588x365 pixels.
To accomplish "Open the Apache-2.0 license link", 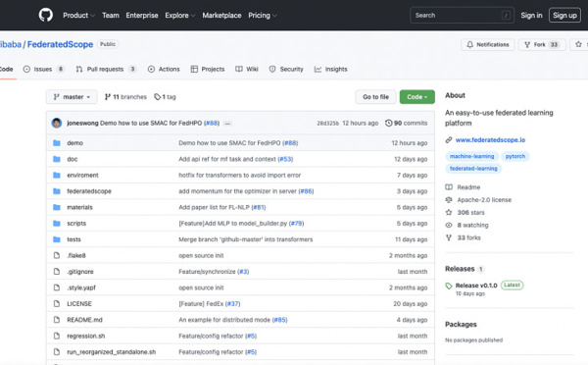I will [478, 200].
